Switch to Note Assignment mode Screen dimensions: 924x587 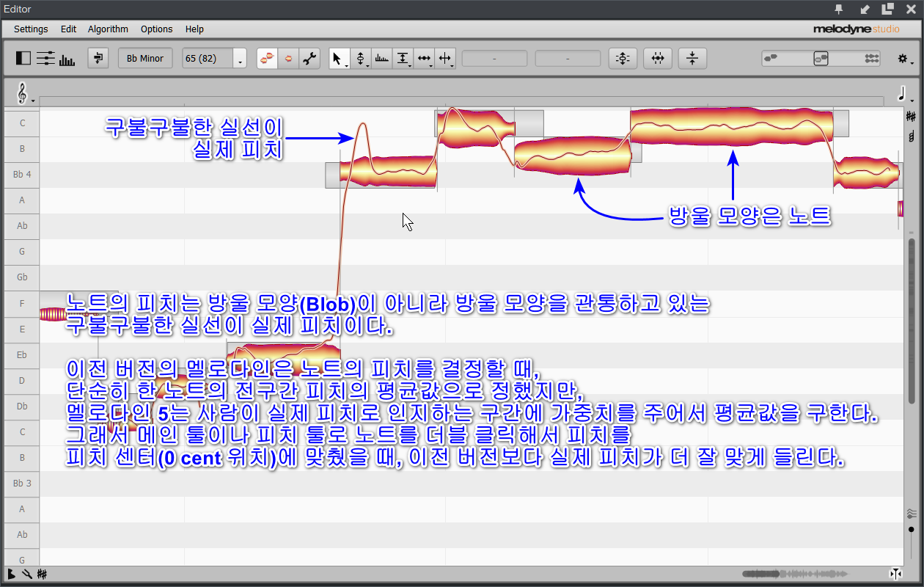288,59
